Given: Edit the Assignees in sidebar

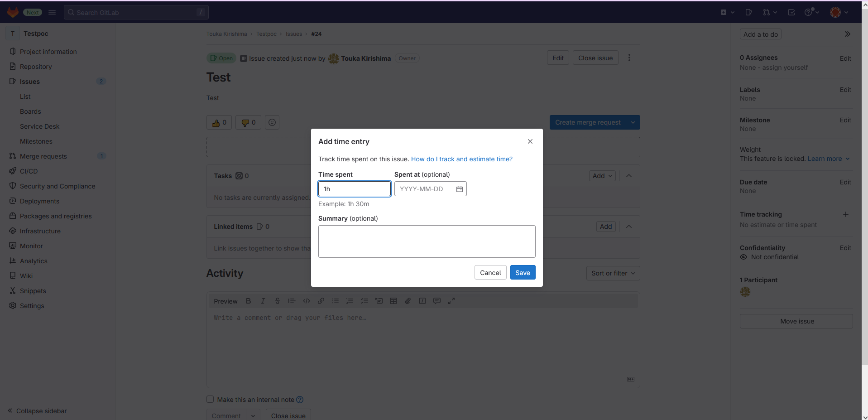Looking at the screenshot, I should point(845,58).
